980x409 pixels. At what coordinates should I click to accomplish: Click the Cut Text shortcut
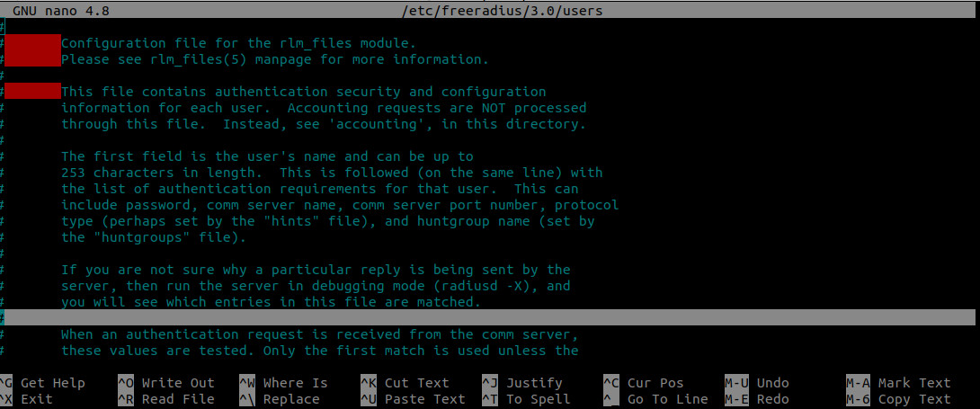pos(416,383)
